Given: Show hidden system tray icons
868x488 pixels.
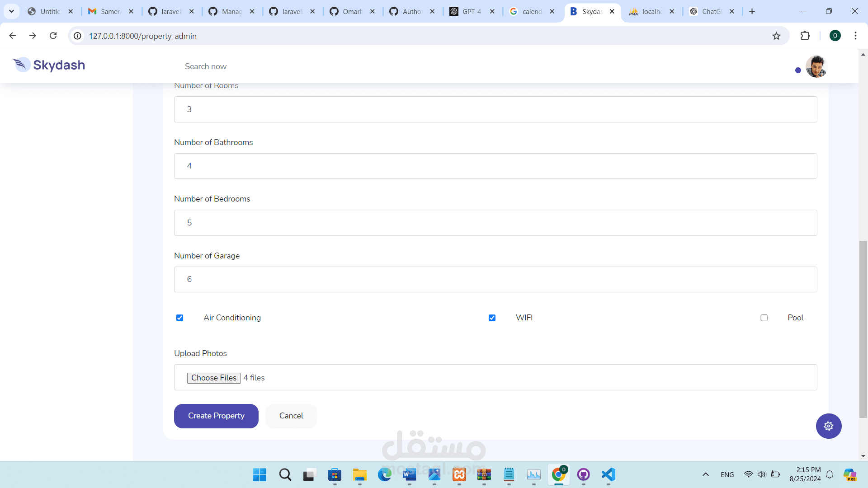Looking at the screenshot, I should pos(705,474).
